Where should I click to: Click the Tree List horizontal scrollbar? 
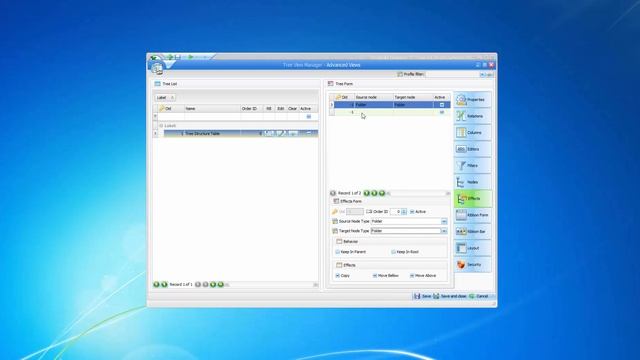pyautogui.click(x=271, y=284)
